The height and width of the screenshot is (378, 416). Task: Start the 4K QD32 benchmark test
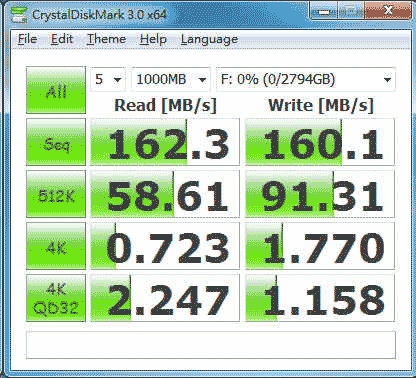point(56,298)
